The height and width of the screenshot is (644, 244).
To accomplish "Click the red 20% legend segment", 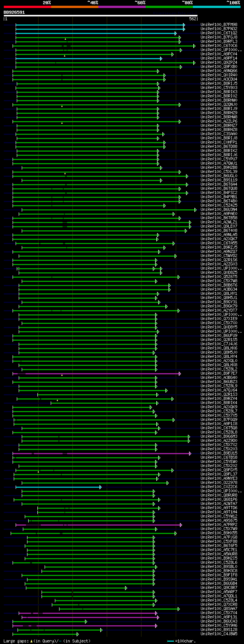I will click(x=27, y=7).
